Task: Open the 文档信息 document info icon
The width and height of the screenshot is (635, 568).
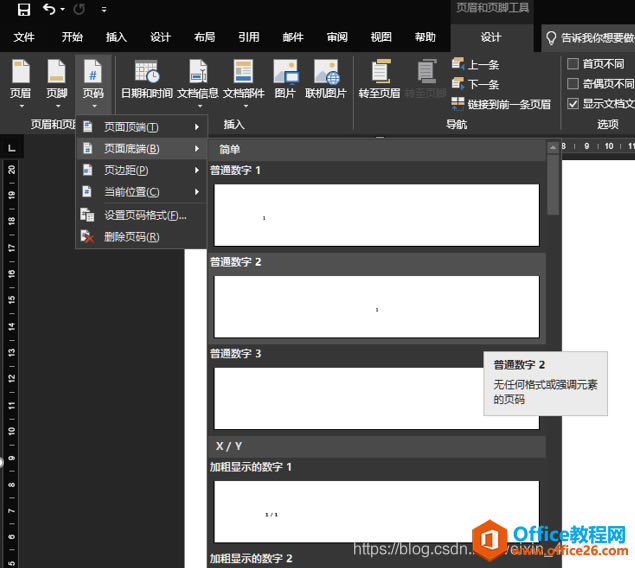Action: click(x=198, y=83)
